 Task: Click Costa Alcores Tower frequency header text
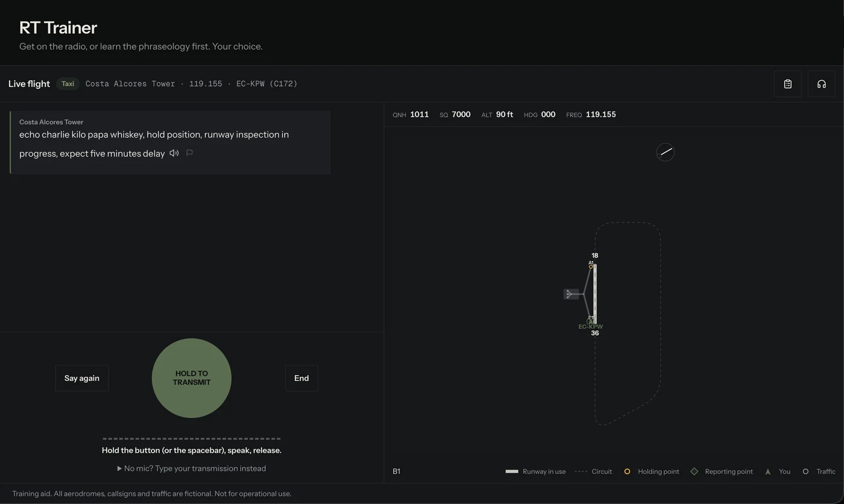(x=191, y=84)
